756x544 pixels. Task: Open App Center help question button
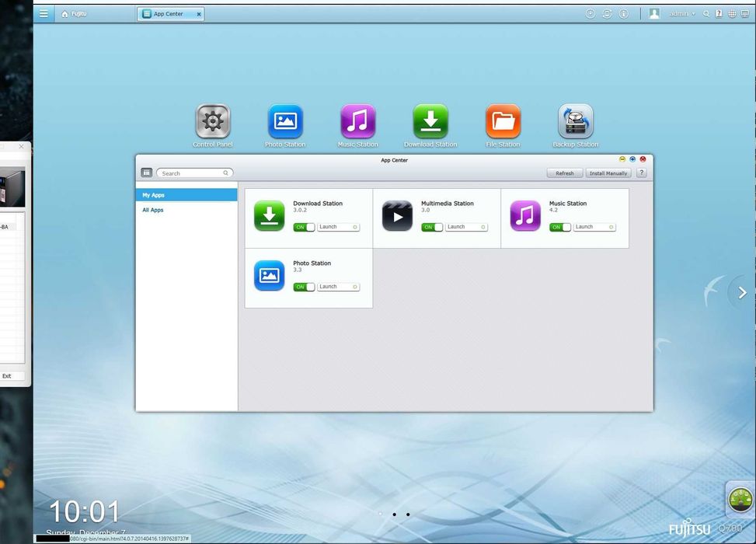pyautogui.click(x=641, y=173)
